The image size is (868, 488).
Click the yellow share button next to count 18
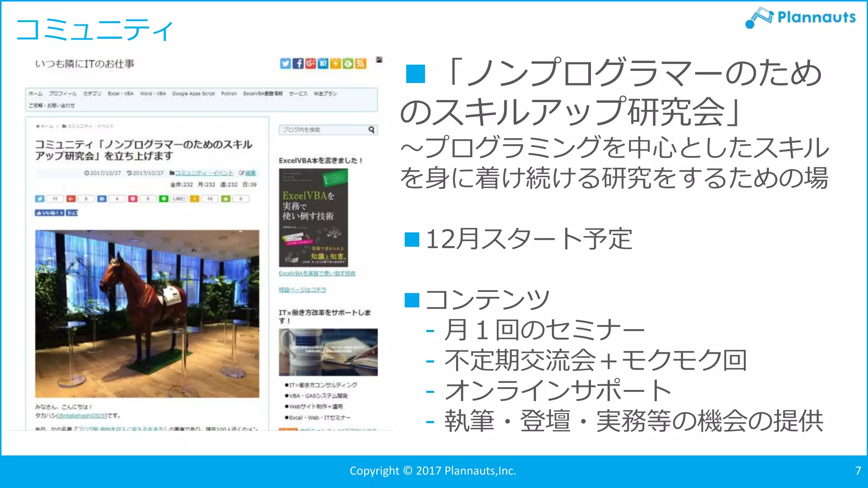pos(195,199)
